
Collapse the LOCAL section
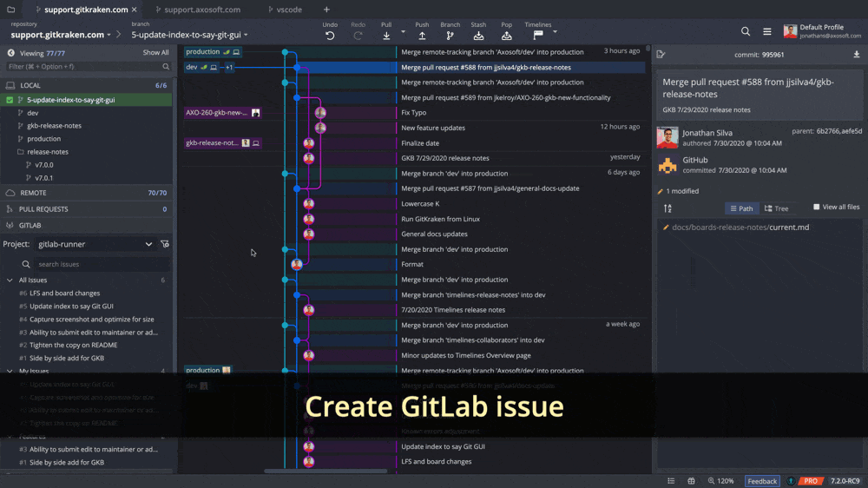pos(86,85)
